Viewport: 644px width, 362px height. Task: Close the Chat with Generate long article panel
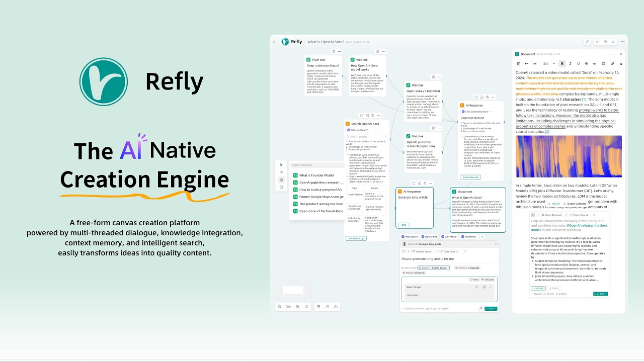[496, 244]
